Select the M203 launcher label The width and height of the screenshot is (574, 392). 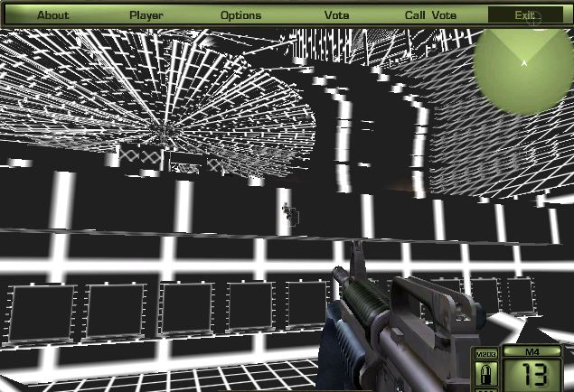(x=485, y=355)
